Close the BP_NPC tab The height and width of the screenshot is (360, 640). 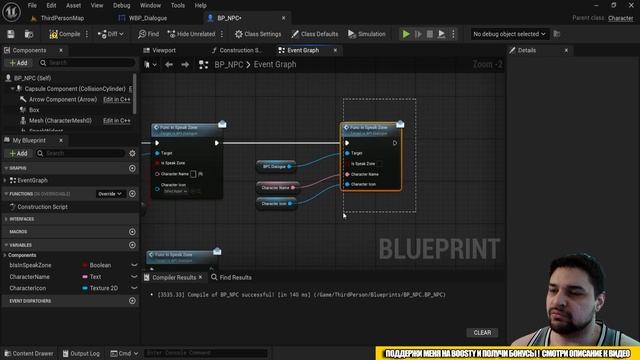coord(284,18)
